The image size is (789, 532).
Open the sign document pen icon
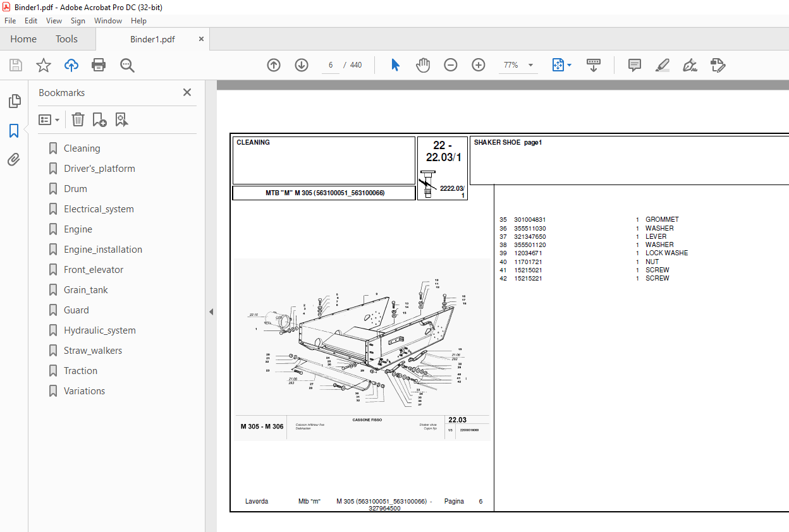coord(690,65)
